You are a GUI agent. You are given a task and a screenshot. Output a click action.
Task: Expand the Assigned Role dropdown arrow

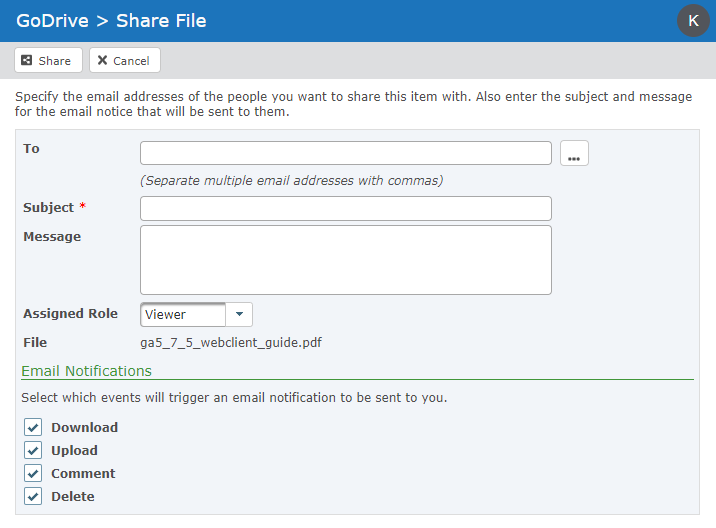click(x=239, y=314)
